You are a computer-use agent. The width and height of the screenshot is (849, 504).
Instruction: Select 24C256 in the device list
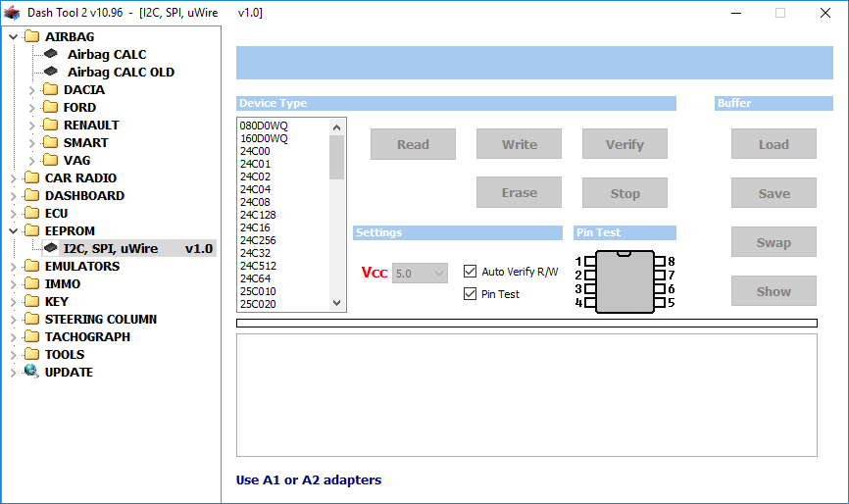point(258,240)
